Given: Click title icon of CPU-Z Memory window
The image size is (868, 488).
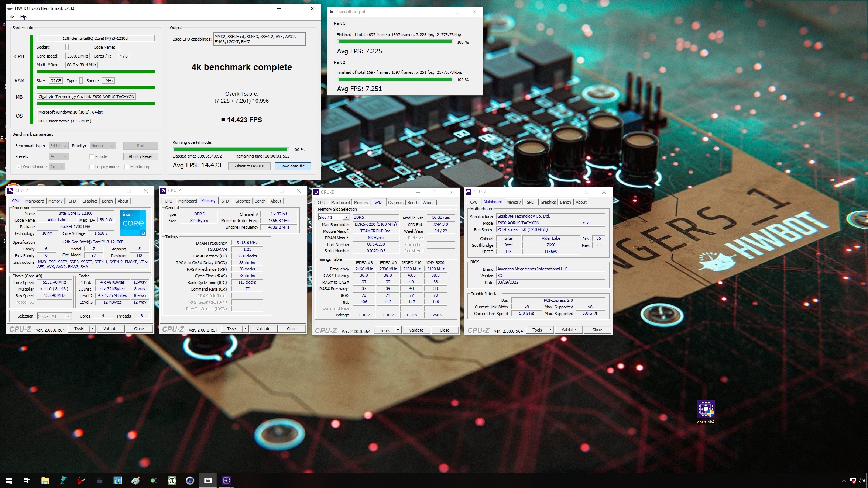Looking at the screenshot, I should tap(163, 191).
